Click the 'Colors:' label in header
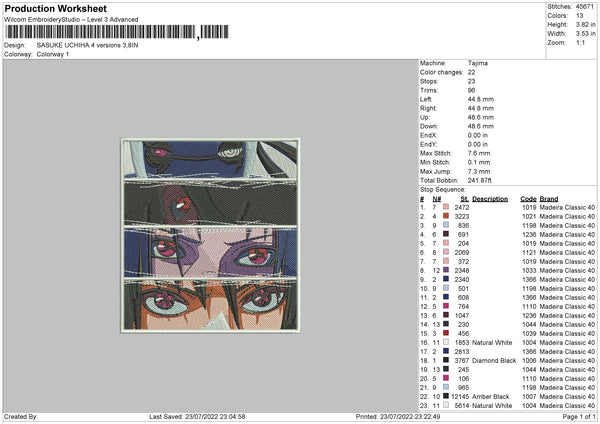Image resolution: width=600 pixels, height=424 pixels. pos(558,16)
